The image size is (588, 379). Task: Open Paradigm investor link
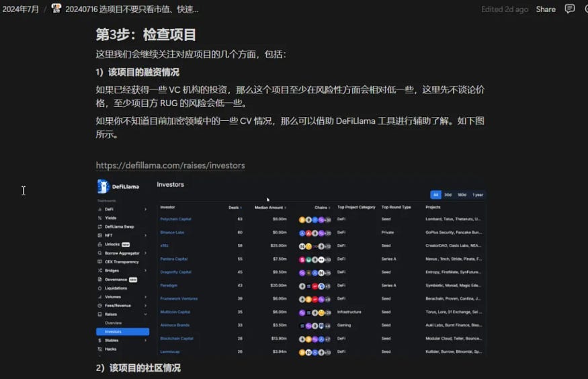pyautogui.click(x=169, y=286)
